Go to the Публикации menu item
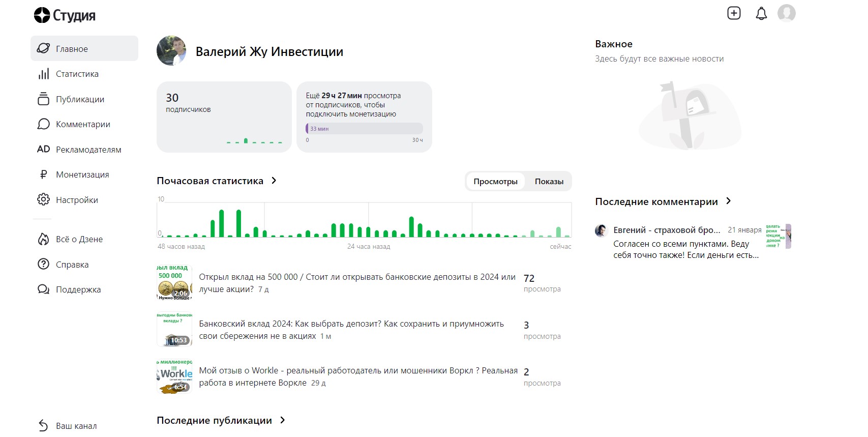This screenshot has width=868, height=437. click(80, 100)
